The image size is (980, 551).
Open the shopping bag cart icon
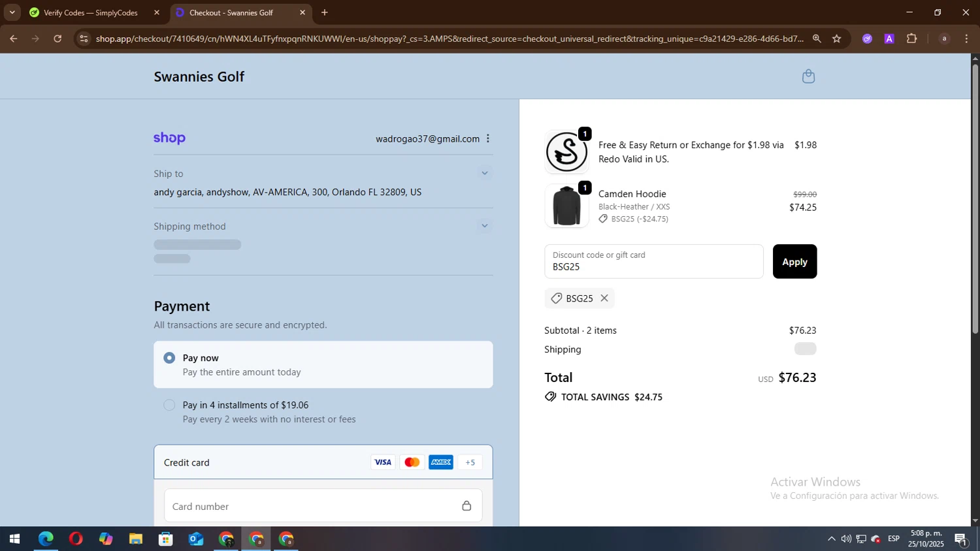click(x=808, y=76)
